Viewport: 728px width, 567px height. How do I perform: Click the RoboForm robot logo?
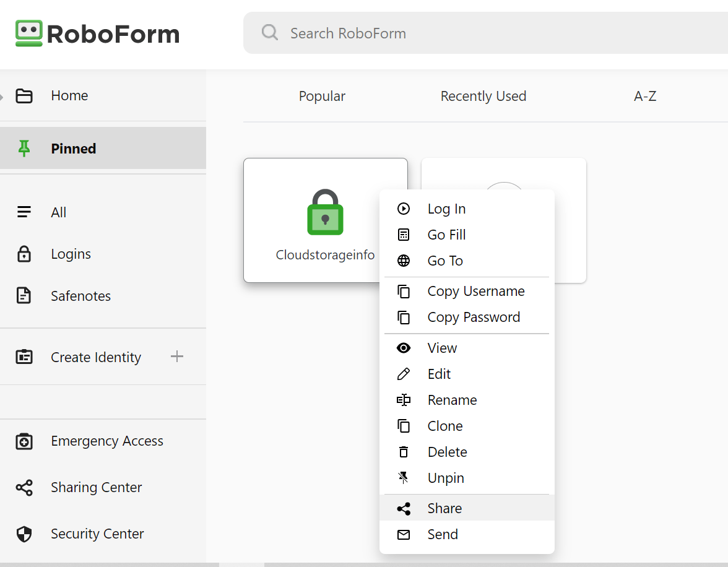pos(27,32)
